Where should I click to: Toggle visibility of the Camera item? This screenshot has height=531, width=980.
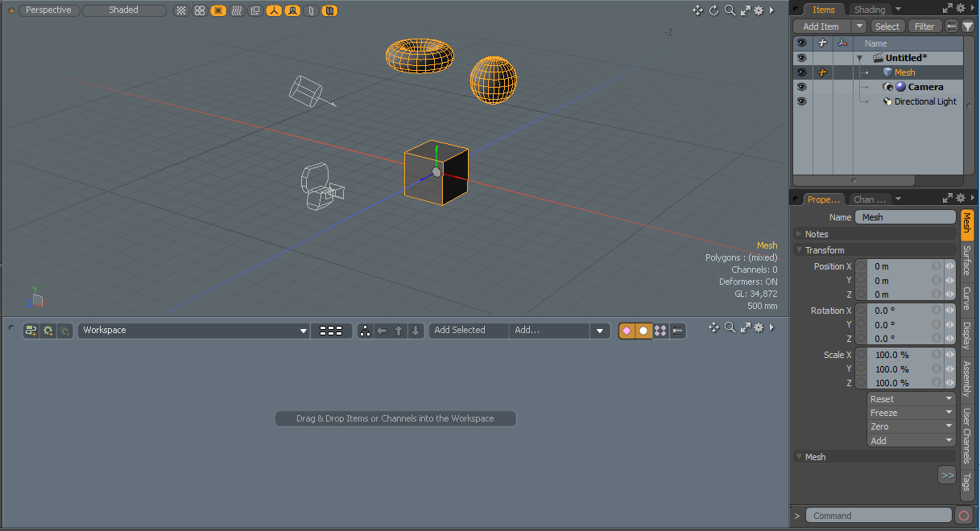pos(801,87)
